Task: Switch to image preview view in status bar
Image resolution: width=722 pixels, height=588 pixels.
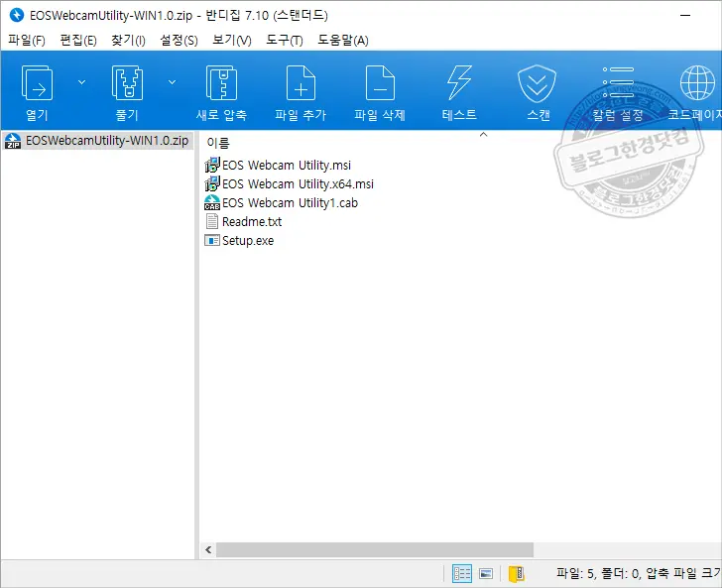Action: (486, 574)
